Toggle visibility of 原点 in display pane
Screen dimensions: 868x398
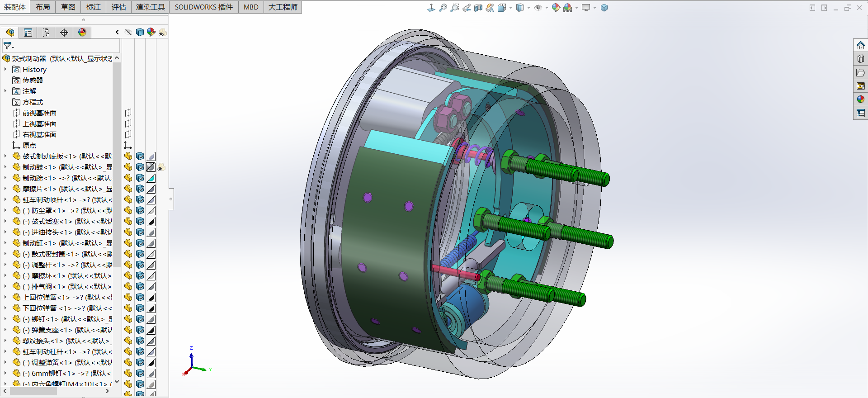128,145
